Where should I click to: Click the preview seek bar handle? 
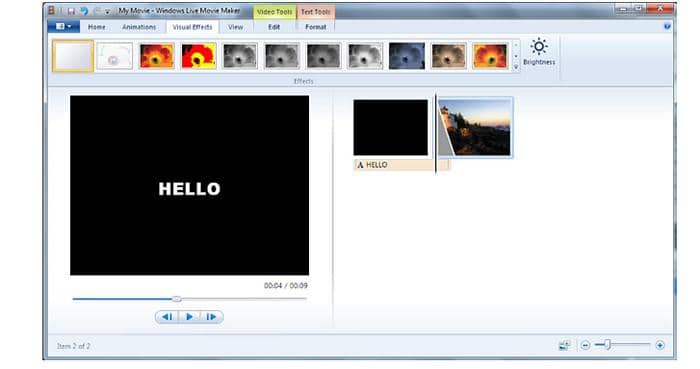click(x=177, y=299)
